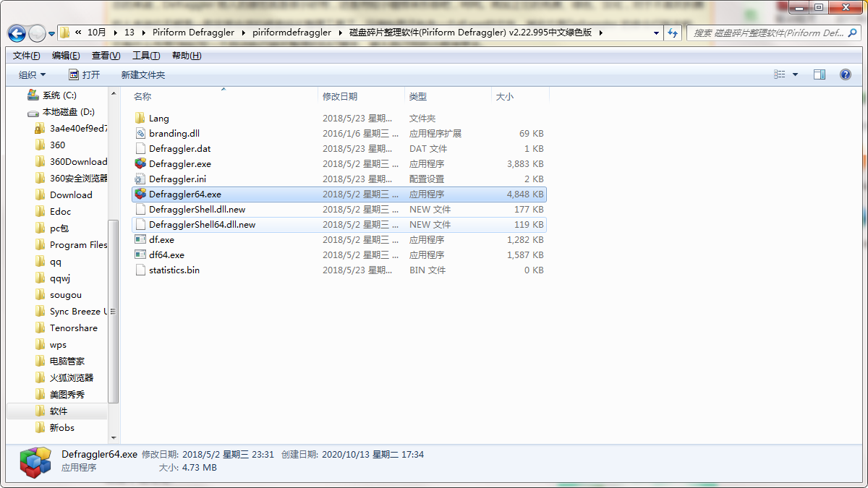
Task: Click the 新建文件夹 button
Action: (x=143, y=75)
